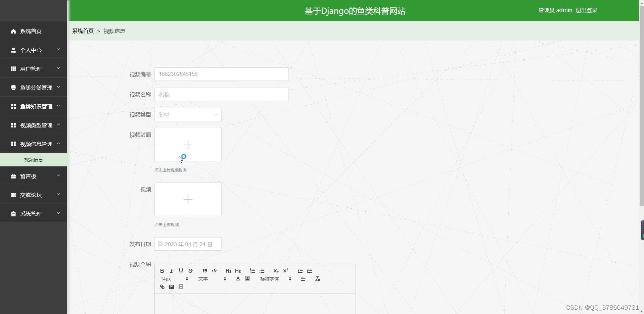The image size is (644, 314).
Task: Insert a bulleted list
Action: coord(262,271)
